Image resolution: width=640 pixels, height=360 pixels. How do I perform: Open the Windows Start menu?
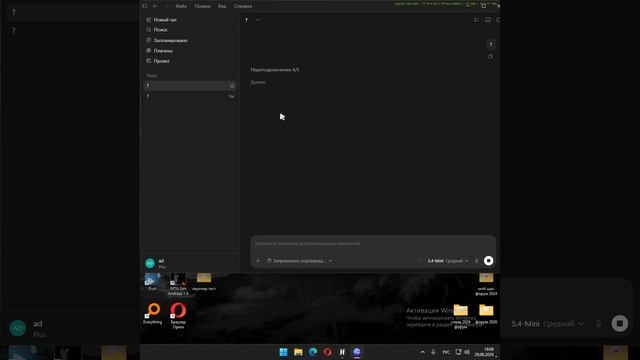283,352
